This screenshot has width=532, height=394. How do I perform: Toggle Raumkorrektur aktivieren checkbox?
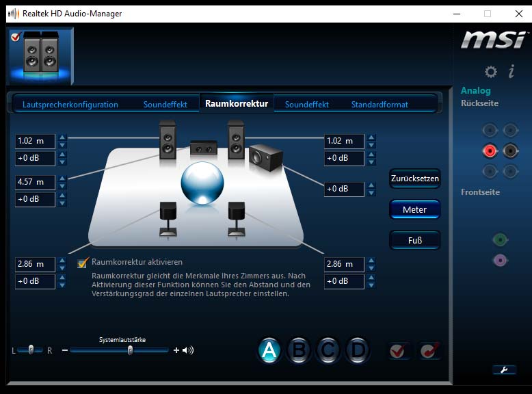[82, 263]
